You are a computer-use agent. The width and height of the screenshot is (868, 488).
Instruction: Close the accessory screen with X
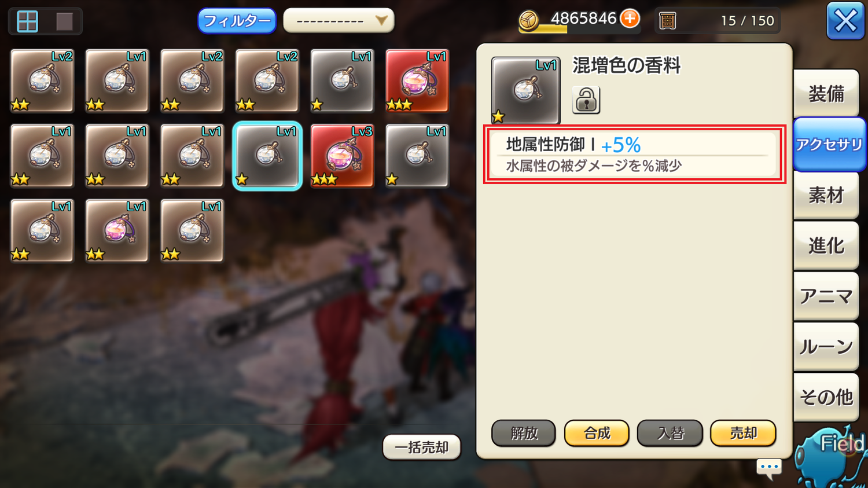pos(845,21)
